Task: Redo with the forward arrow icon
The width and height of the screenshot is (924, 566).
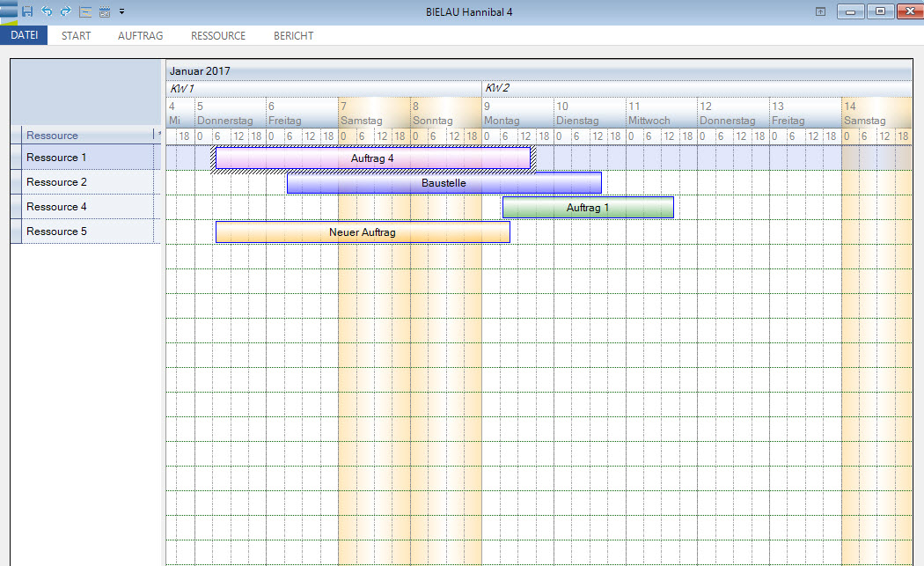Action: (x=65, y=11)
